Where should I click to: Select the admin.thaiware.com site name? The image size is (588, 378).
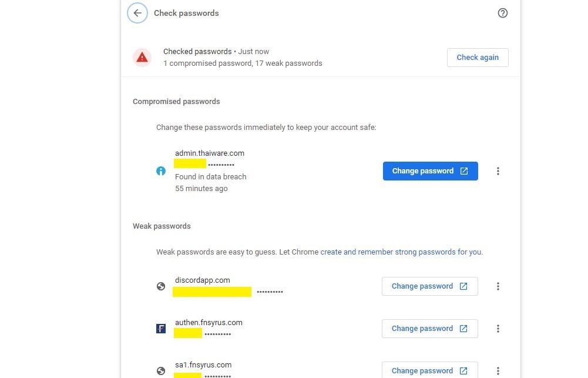(x=210, y=153)
